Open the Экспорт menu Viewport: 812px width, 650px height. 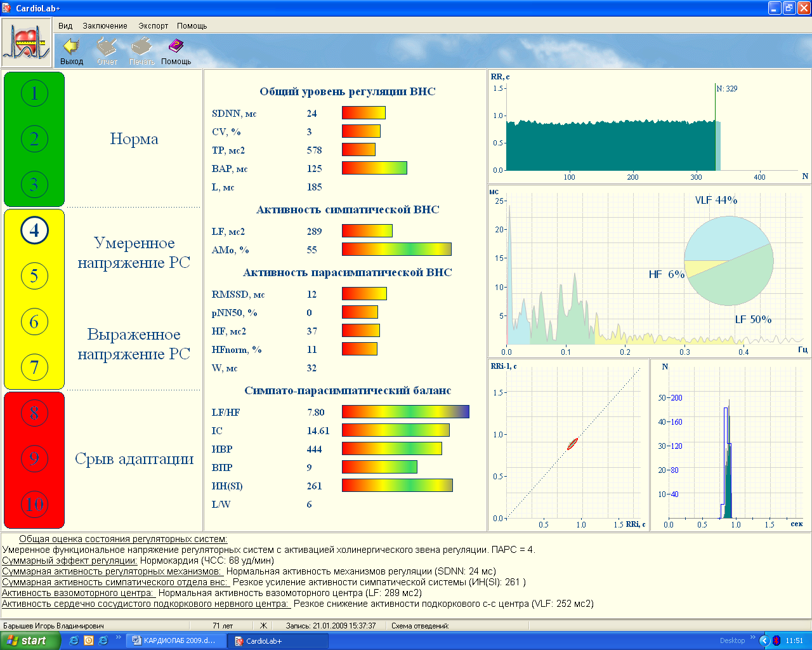click(x=154, y=26)
